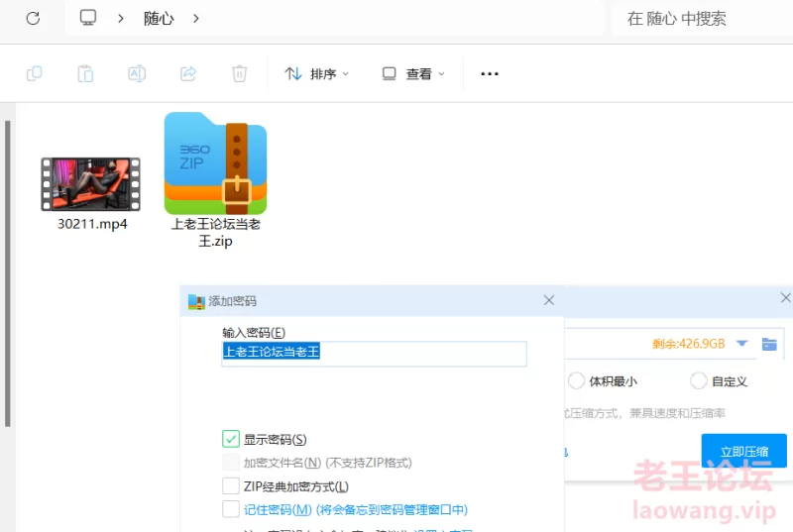Open the 排序 sort dropdown
This screenshot has height=532, width=793.
(316, 73)
